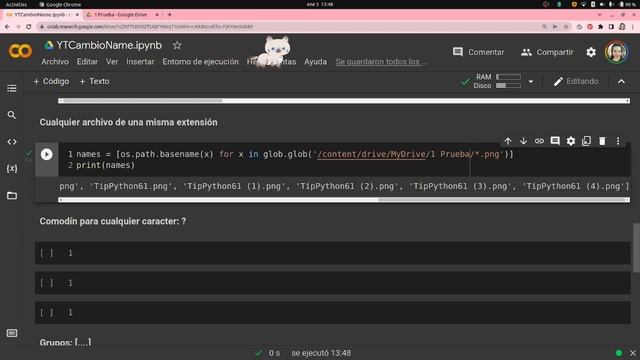Click the 'Grupos: [....]' heading

pyautogui.click(x=65, y=342)
